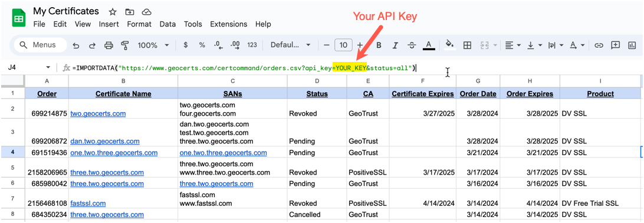Click the insert comment icon

[615, 45]
